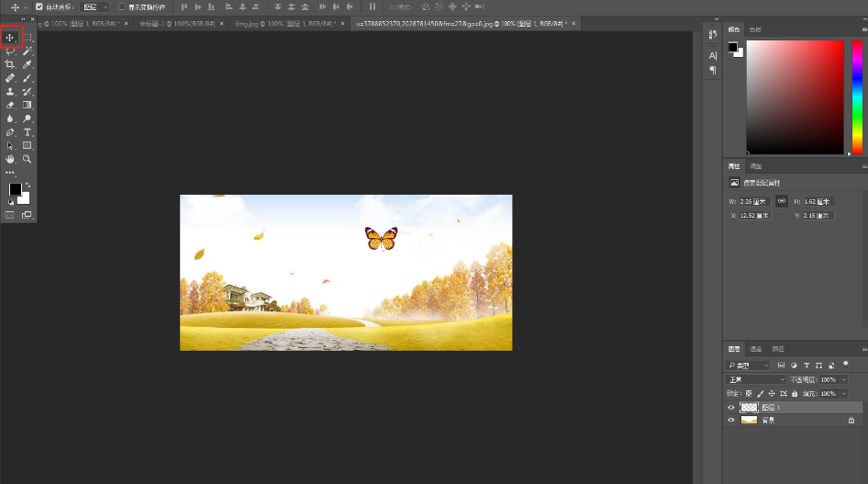Viewport: 868px width, 484px height.
Task: Select the Healing Brush tool
Action: (x=10, y=78)
